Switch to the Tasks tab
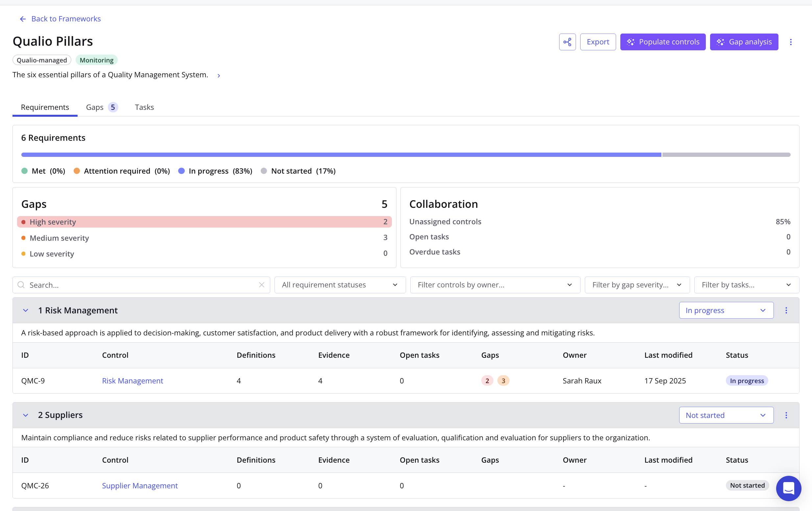812x511 pixels. pyautogui.click(x=144, y=107)
